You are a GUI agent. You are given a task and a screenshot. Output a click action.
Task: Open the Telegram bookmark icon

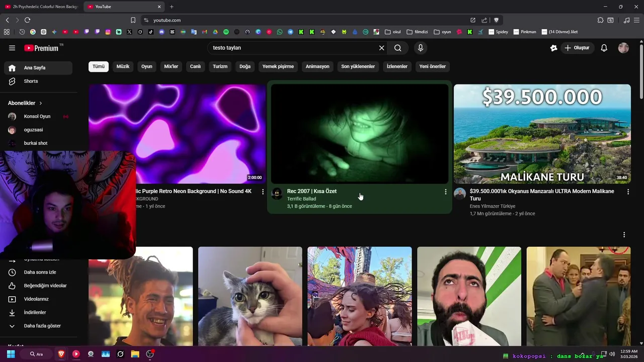point(290,32)
